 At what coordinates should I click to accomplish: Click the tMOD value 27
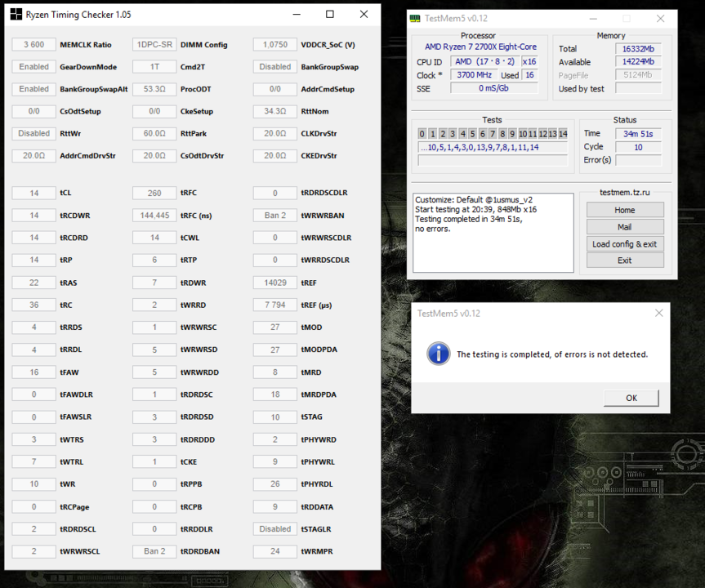point(275,327)
